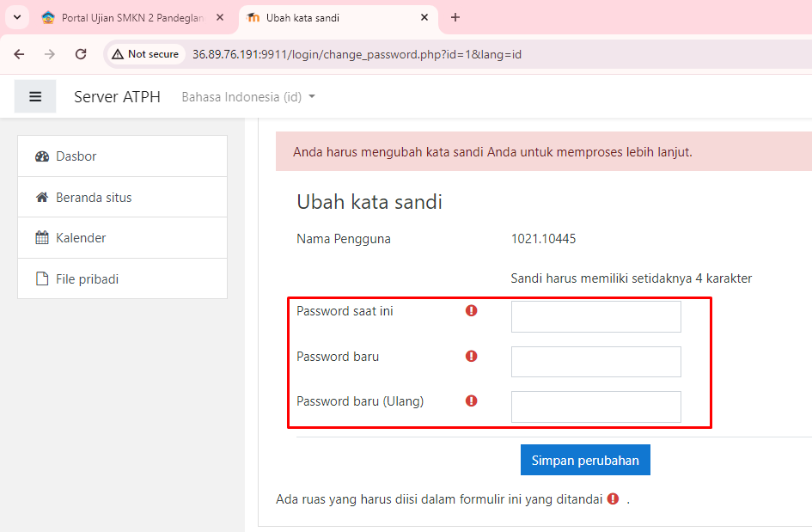Viewport: 812px width, 532px height.
Task: Click the browser reload icon
Action: click(x=81, y=54)
